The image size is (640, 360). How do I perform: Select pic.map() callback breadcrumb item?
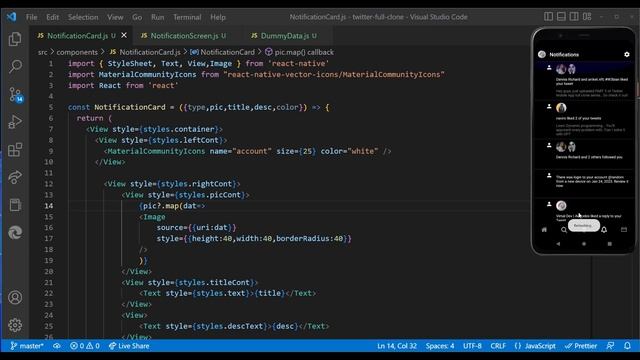(x=299, y=52)
